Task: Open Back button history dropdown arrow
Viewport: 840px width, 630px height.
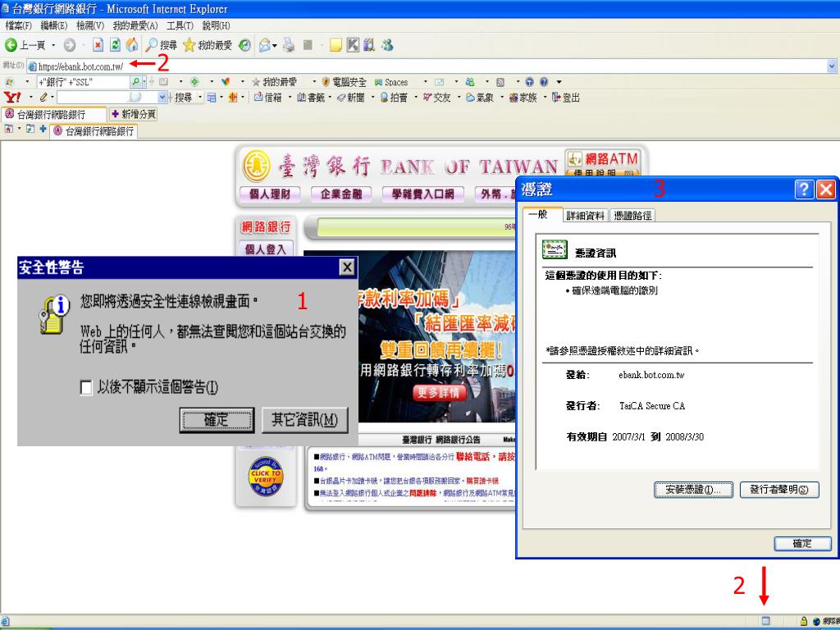Action: pyautogui.click(x=53, y=46)
